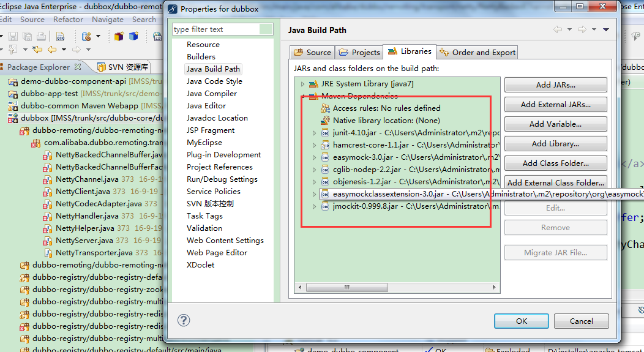Open dialog view menu triangle dropdown
644x352 pixels.
[x=606, y=29]
